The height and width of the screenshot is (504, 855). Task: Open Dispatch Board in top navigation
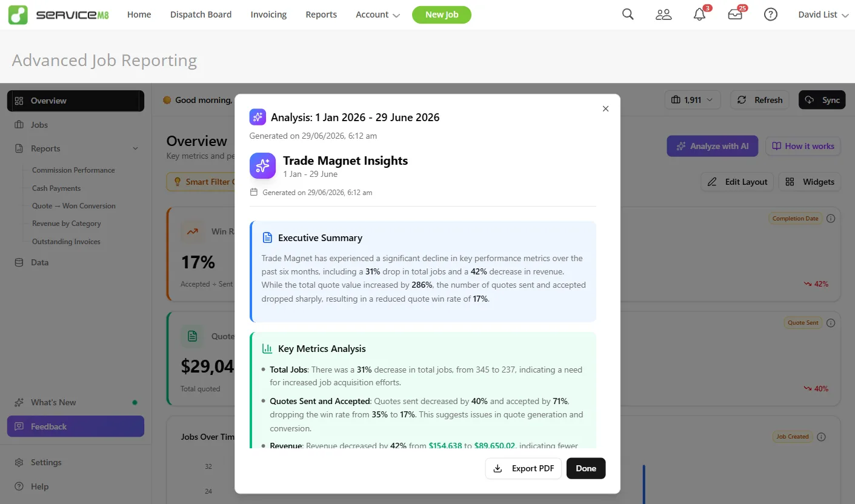pos(201,15)
